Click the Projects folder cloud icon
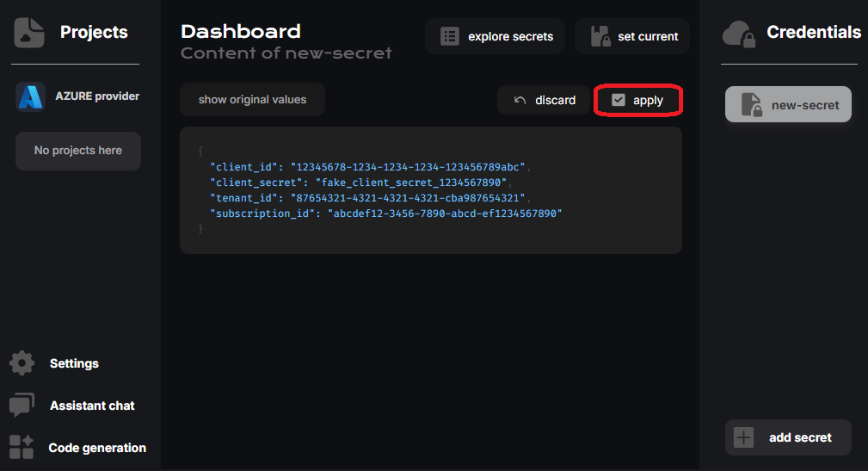868x471 pixels. [x=29, y=33]
